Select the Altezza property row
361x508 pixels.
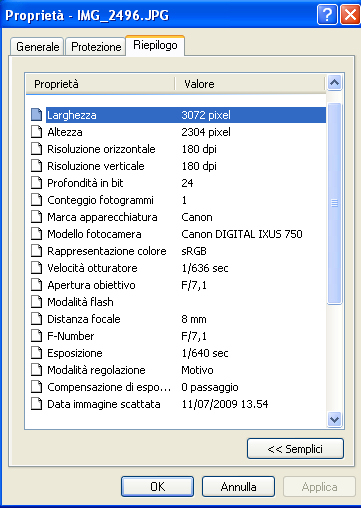coord(178,132)
